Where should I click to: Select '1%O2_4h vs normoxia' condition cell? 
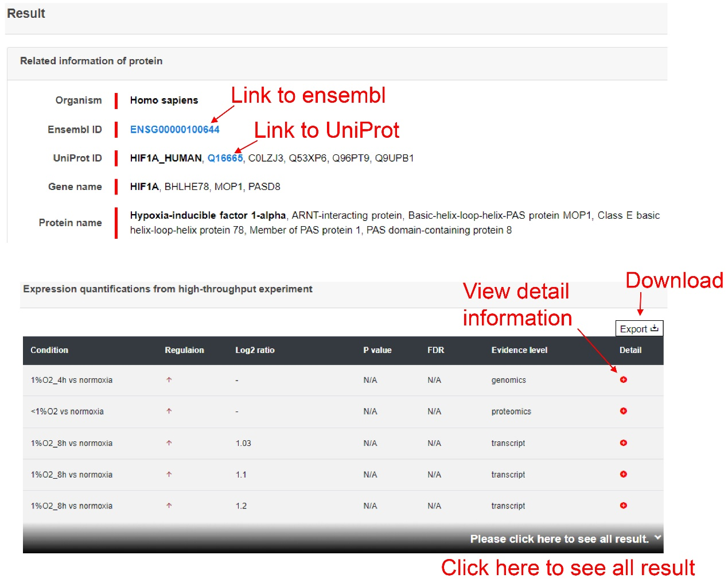(x=72, y=380)
